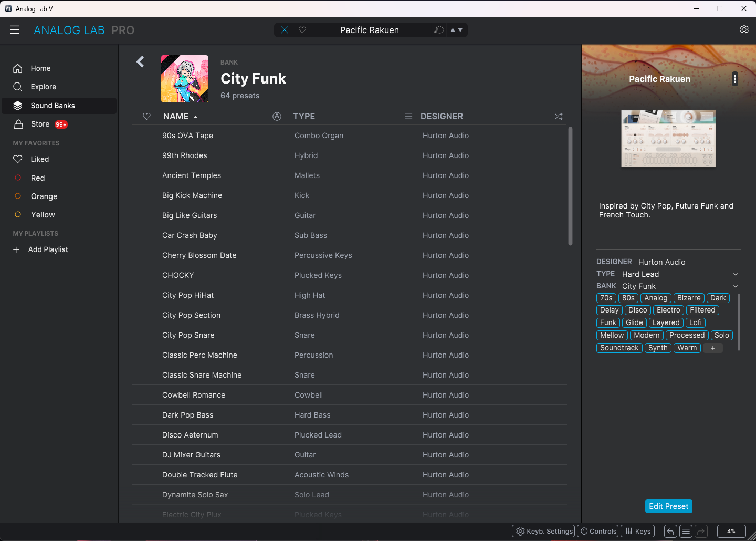Open the history list icon
Viewport: 756px width, 541px height.
686,531
